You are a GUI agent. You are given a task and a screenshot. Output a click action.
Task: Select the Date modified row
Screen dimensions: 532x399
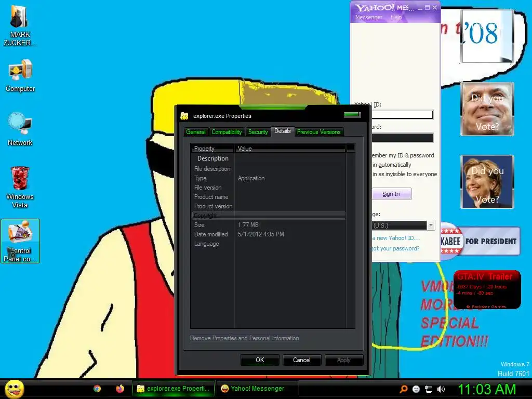269,234
